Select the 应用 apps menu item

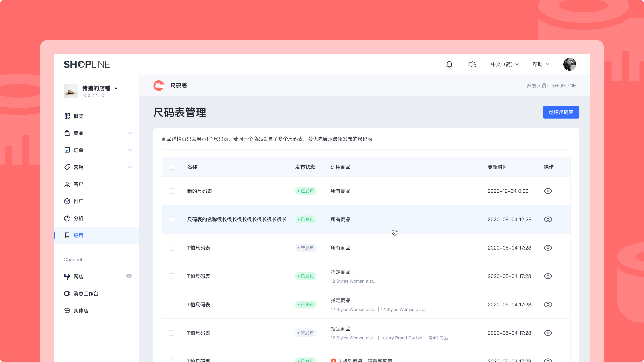click(x=78, y=235)
